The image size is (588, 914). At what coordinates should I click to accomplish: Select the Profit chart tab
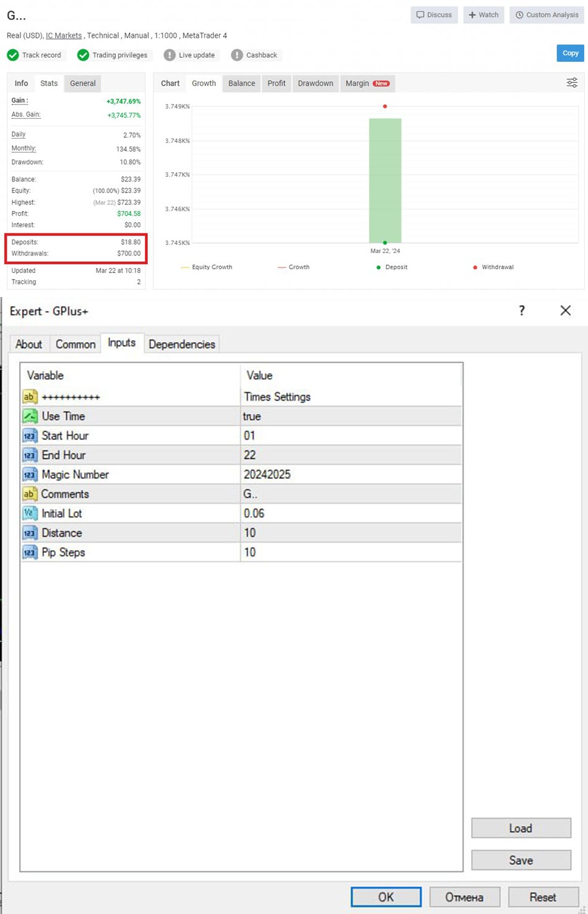coord(277,84)
